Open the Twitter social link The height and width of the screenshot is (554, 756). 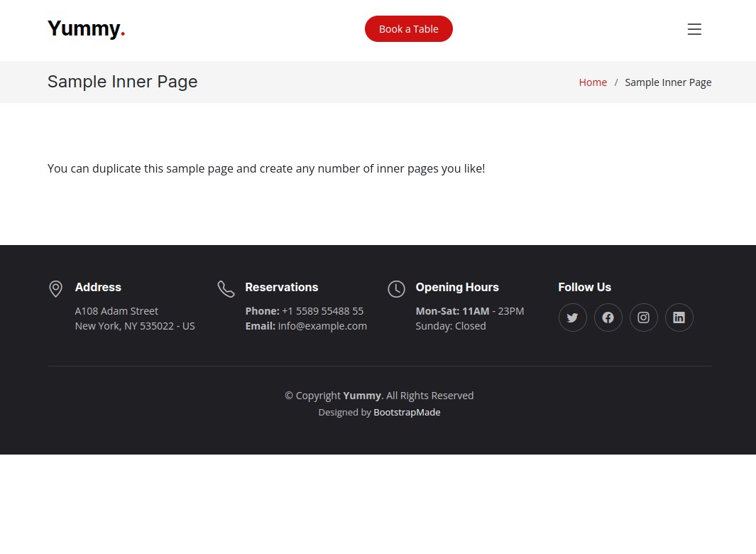[x=572, y=317]
